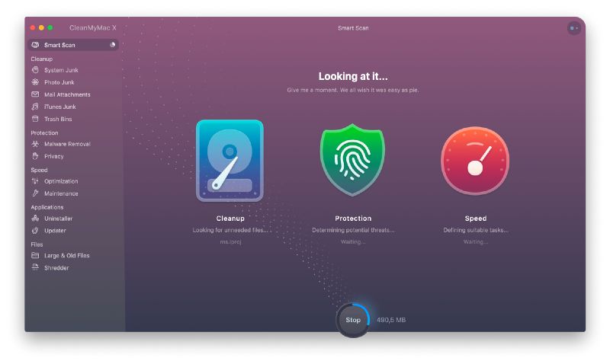This screenshot has height=364, width=610.
Task: Click the Uninstaller icon
Action: (35, 219)
